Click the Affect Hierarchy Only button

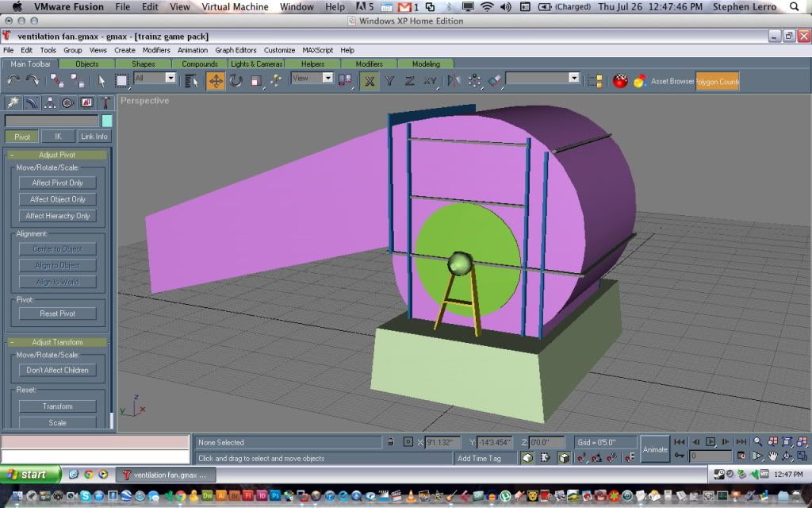(x=57, y=216)
